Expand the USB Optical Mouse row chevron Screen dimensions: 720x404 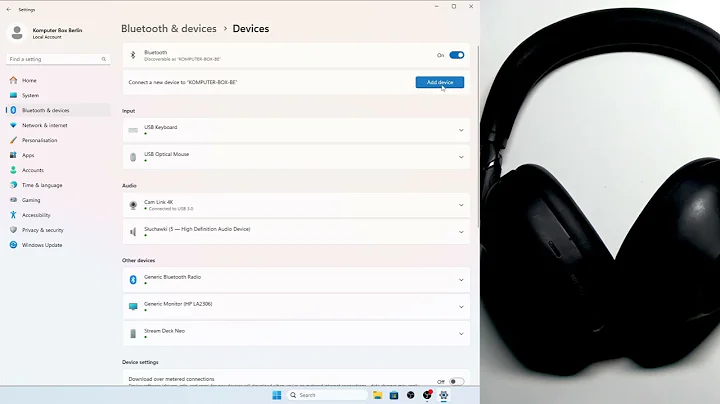point(461,157)
